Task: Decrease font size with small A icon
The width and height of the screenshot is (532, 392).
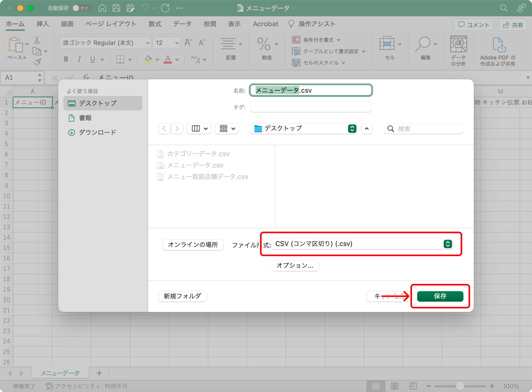Action: pos(202,43)
